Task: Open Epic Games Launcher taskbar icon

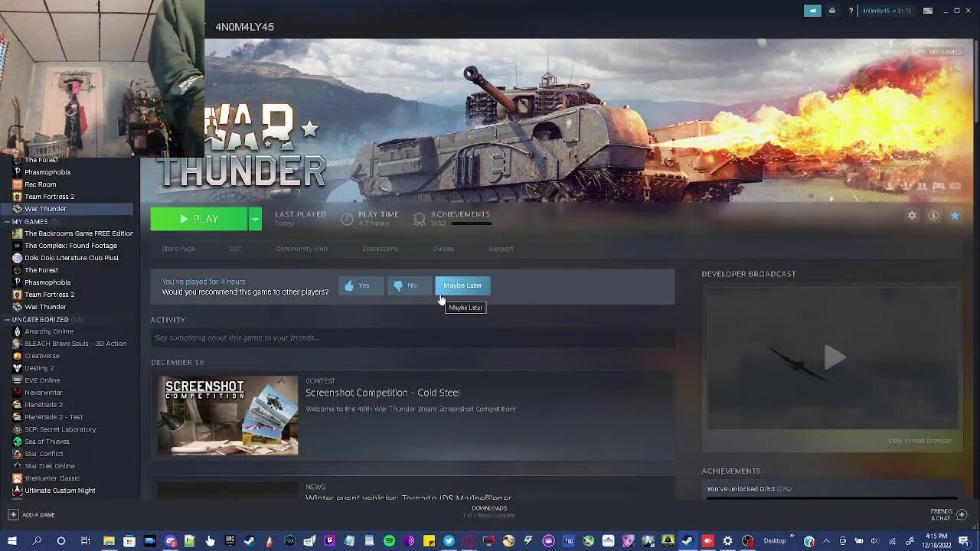Action: point(230,541)
